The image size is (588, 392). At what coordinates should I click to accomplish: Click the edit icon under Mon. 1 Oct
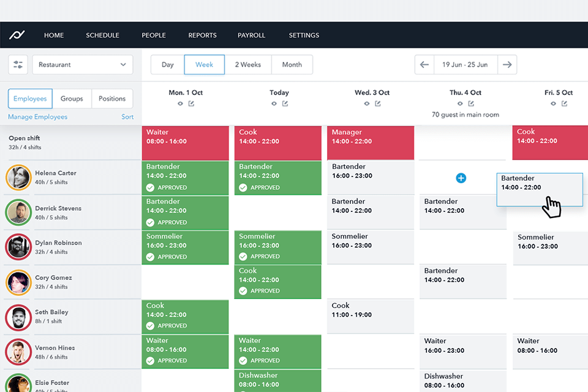point(191,104)
